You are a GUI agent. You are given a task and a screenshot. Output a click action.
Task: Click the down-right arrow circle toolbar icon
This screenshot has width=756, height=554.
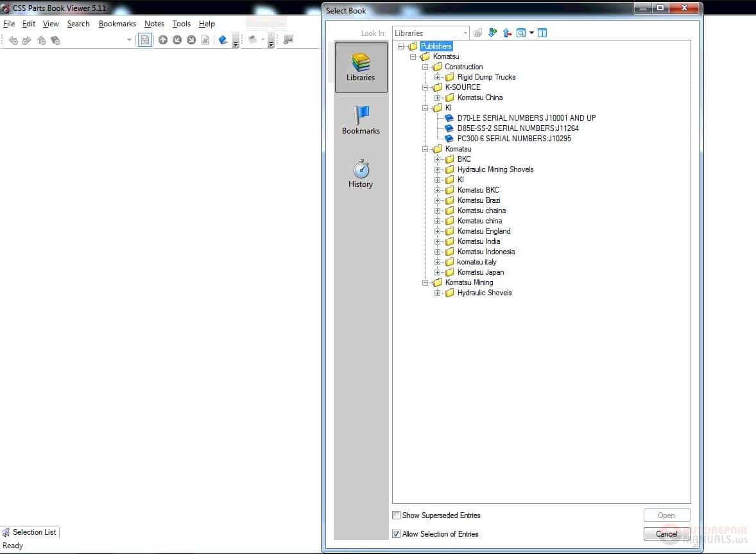coord(191,40)
